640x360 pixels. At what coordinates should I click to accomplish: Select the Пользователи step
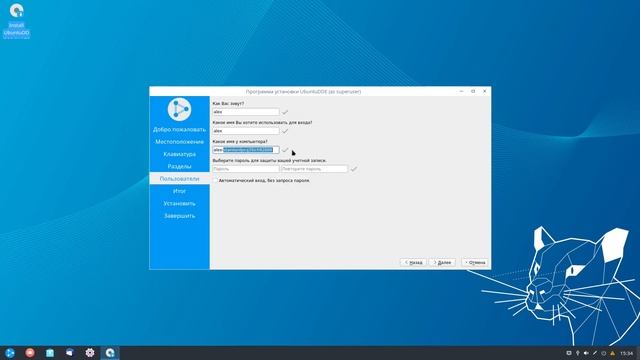(x=179, y=178)
